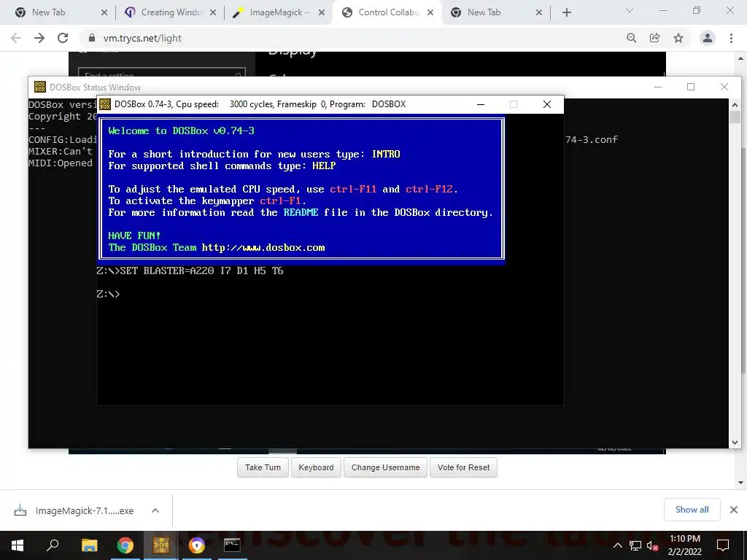Close the Creating Windows tab

click(213, 12)
